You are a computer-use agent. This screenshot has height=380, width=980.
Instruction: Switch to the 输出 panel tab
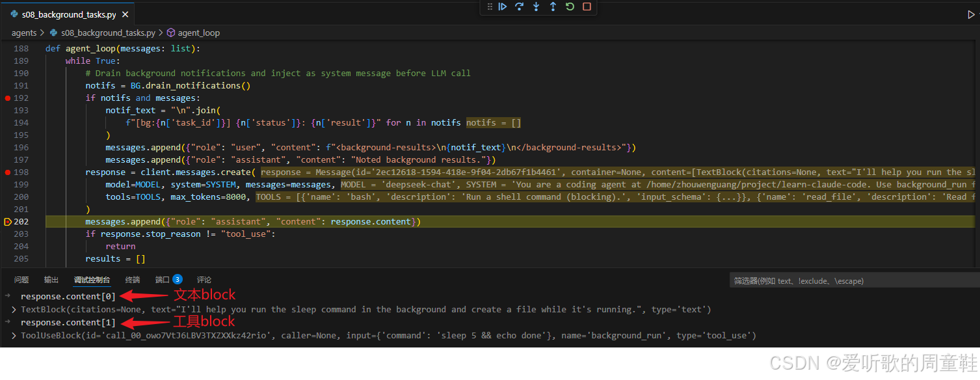tap(51, 280)
